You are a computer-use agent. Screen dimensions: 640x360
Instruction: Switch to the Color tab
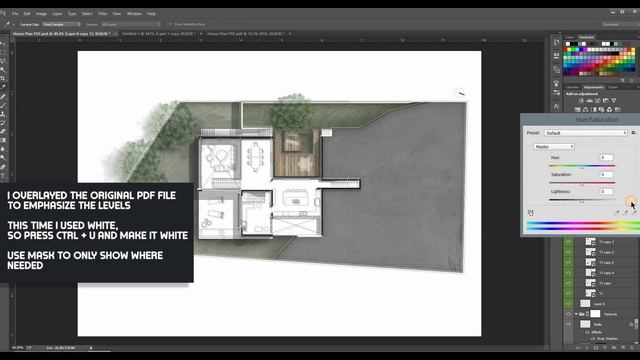click(x=570, y=37)
